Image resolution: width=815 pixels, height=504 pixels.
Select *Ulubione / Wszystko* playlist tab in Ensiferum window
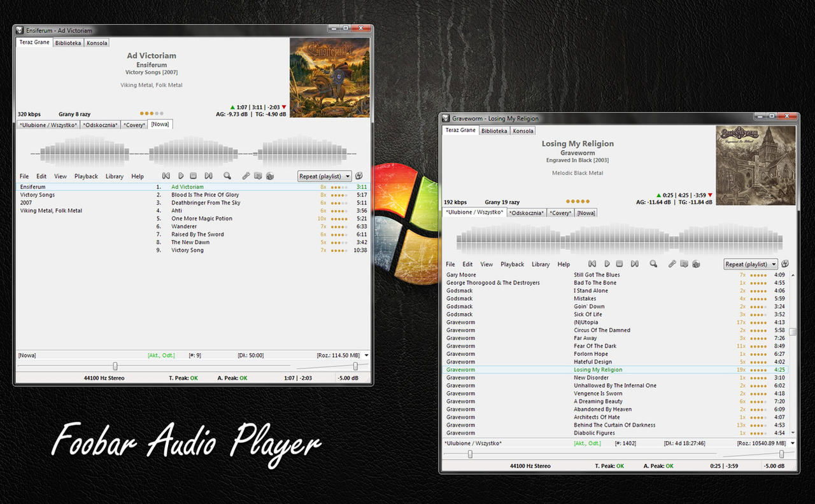click(x=48, y=125)
